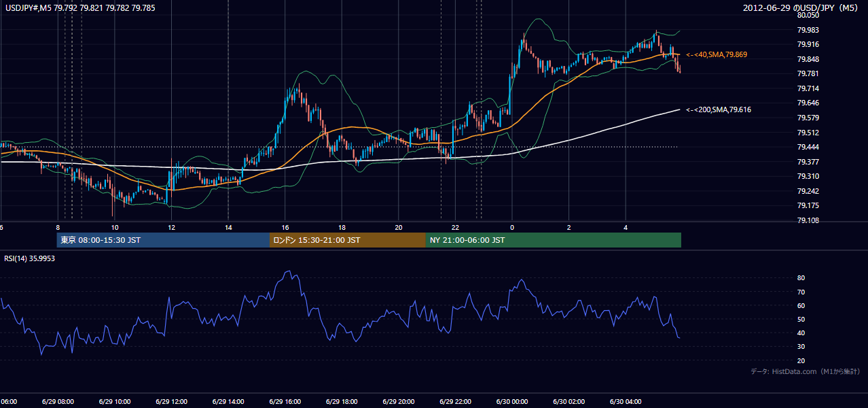Click the 6/29 22:00 time axis label

455,402
